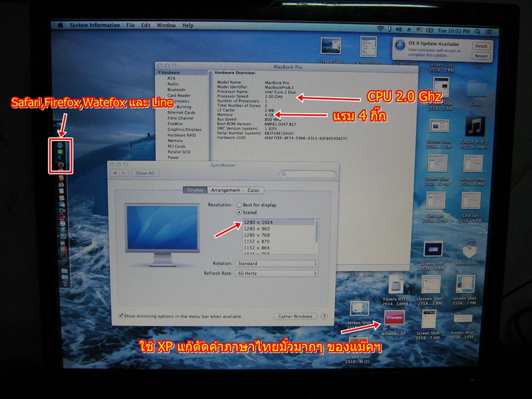Click Details on the update notification
This screenshot has height=399, width=532.
[481, 46]
